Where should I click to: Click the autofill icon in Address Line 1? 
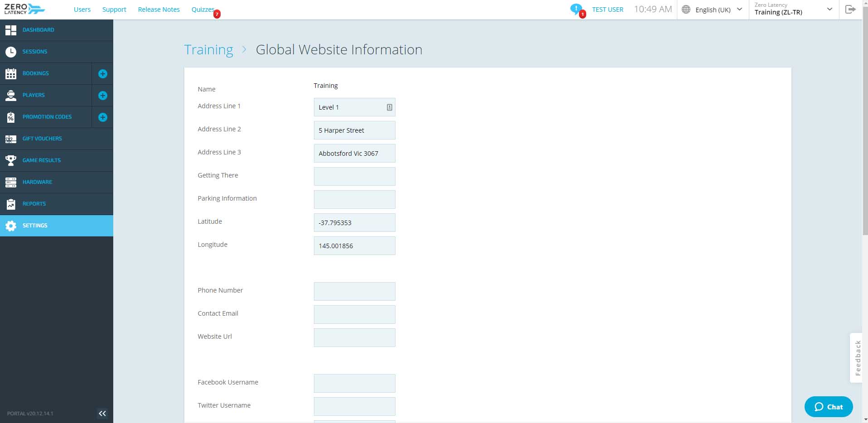coord(389,107)
